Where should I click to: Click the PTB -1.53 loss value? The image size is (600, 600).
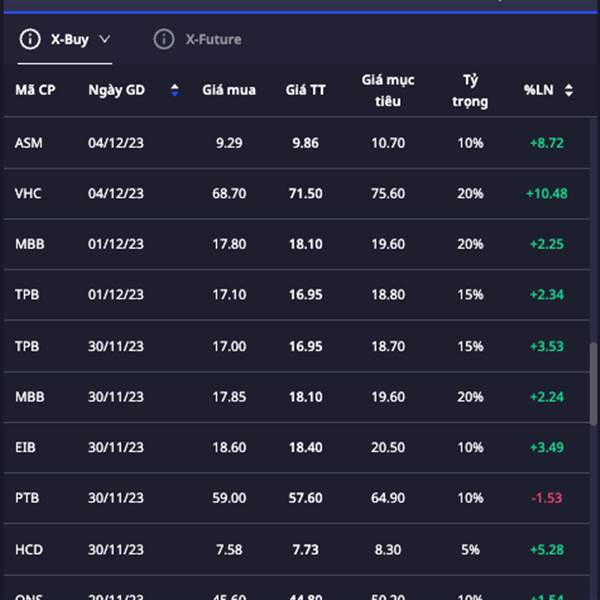coord(547,498)
